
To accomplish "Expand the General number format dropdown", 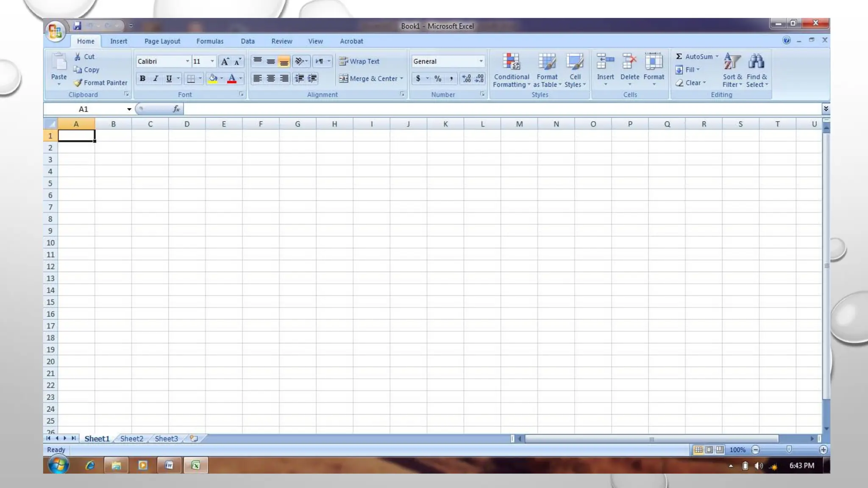I will click(x=481, y=61).
